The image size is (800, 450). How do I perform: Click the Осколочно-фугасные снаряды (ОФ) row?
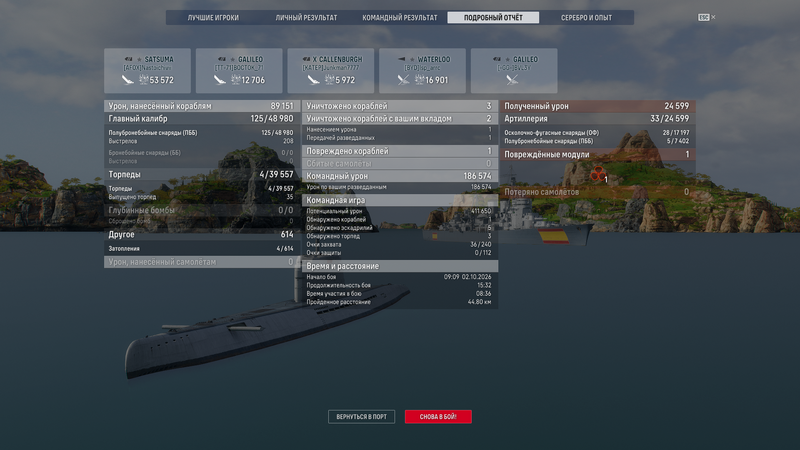597,133
